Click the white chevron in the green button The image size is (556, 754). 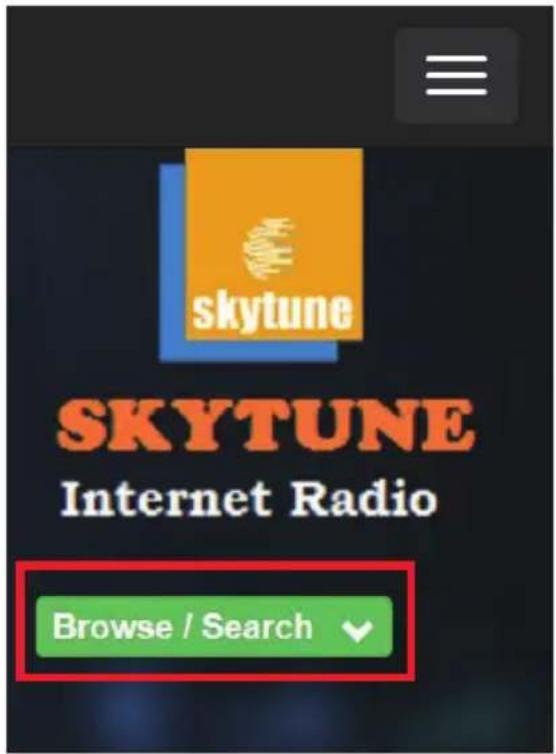(x=357, y=630)
